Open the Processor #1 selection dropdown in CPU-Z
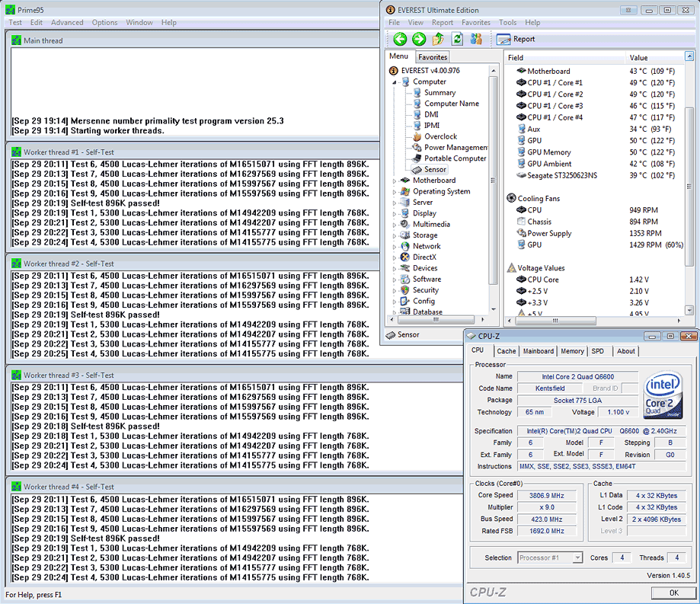700x604 pixels. (578, 558)
